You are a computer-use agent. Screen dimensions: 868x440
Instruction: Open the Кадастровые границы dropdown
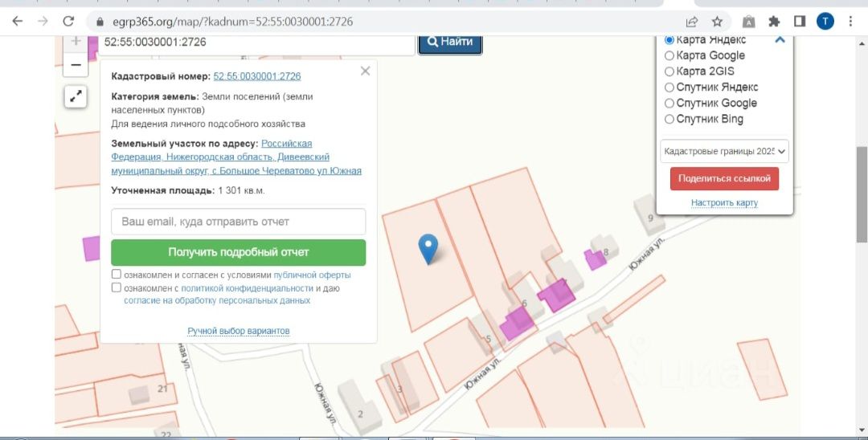point(724,151)
